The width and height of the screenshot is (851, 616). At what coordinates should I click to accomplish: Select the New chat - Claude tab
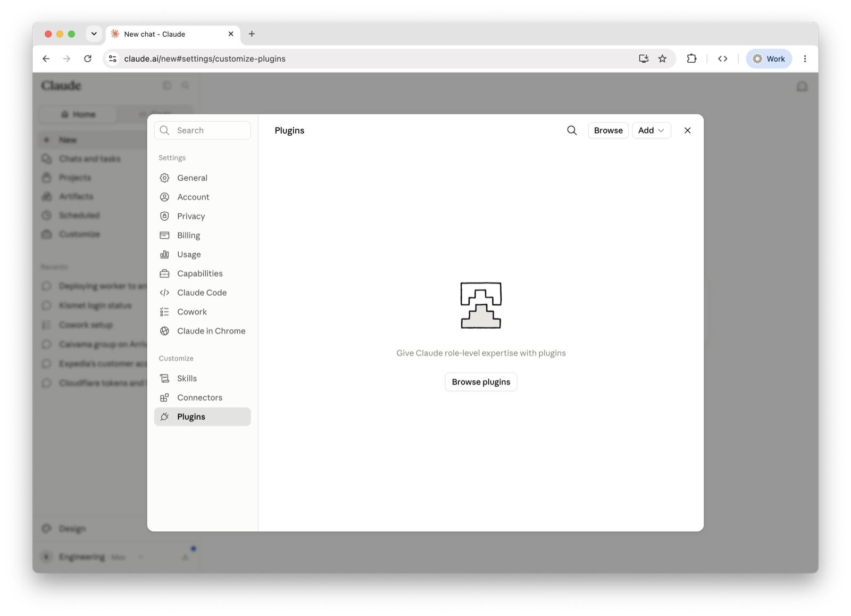click(x=173, y=34)
